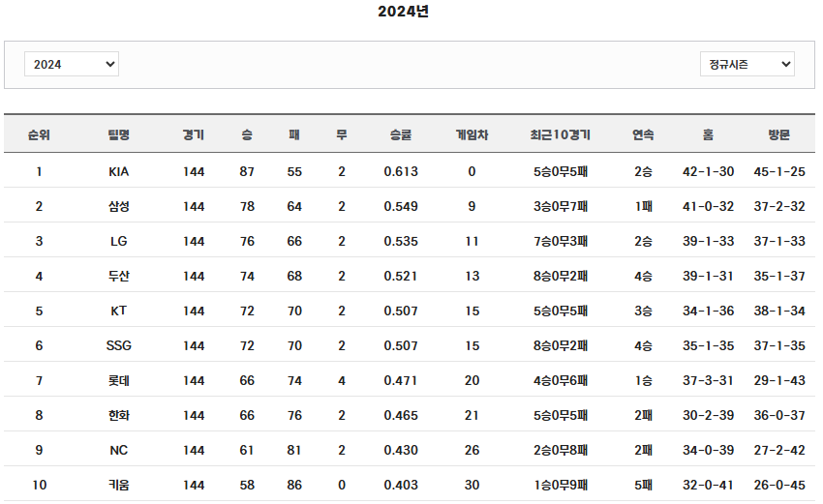Click KT's streak value 3승
This screenshot has width=823, height=504.
(643, 311)
